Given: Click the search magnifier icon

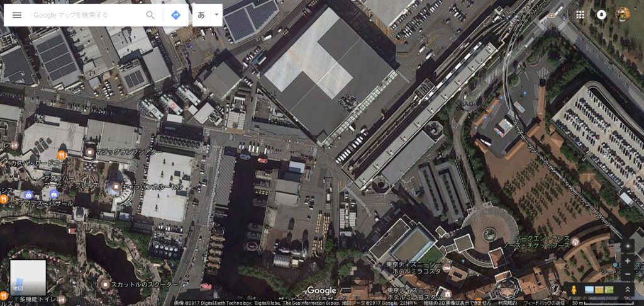Looking at the screenshot, I should click(150, 15).
